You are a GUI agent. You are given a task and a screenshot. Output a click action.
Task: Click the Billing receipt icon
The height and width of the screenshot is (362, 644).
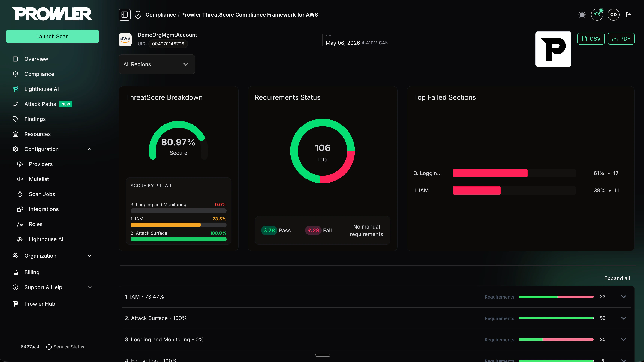16,272
